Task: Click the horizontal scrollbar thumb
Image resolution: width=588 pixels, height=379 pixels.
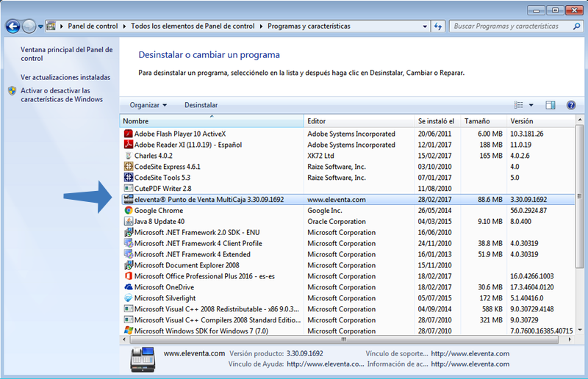Action: pyautogui.click(x=344, y=339)
